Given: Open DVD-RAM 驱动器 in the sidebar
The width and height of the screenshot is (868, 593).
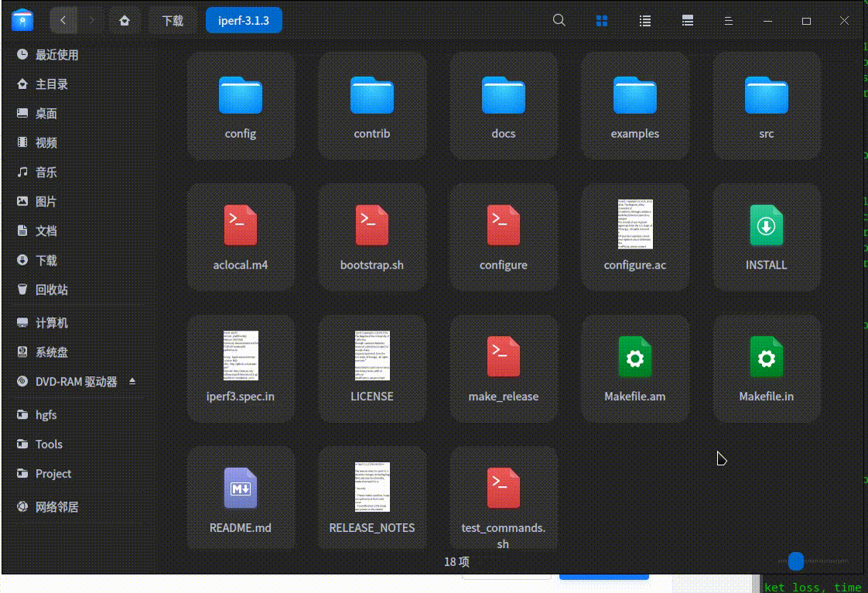Looking at the screenshot, I should (76, 382).
